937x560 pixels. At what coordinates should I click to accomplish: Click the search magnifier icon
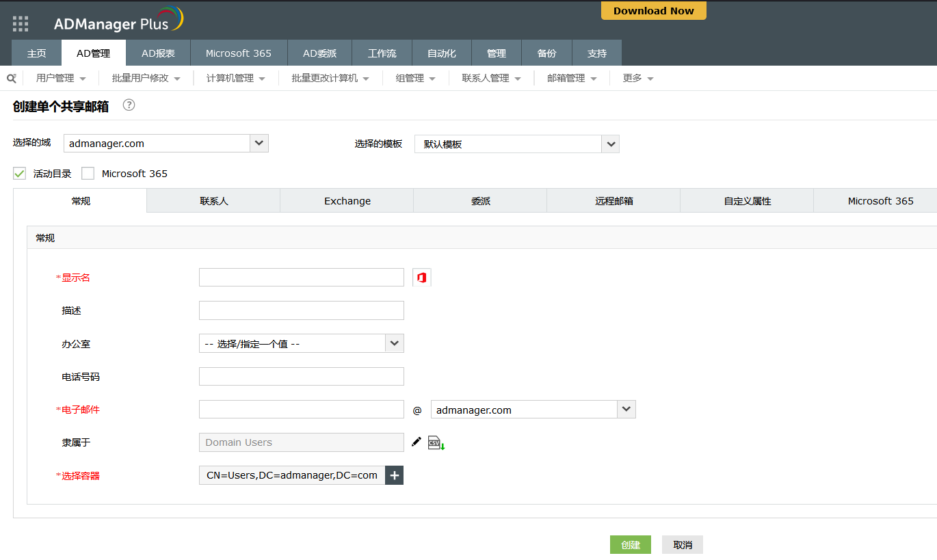coord(11,78)
